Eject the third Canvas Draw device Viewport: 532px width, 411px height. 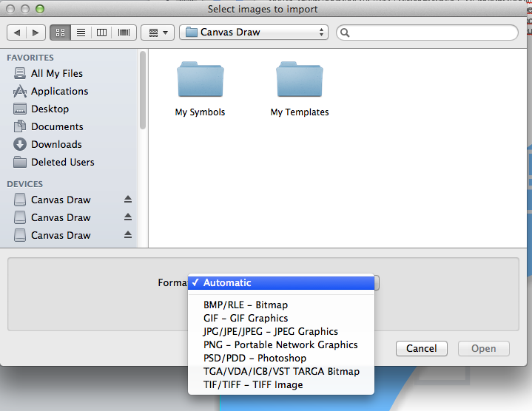pos(128,234)
